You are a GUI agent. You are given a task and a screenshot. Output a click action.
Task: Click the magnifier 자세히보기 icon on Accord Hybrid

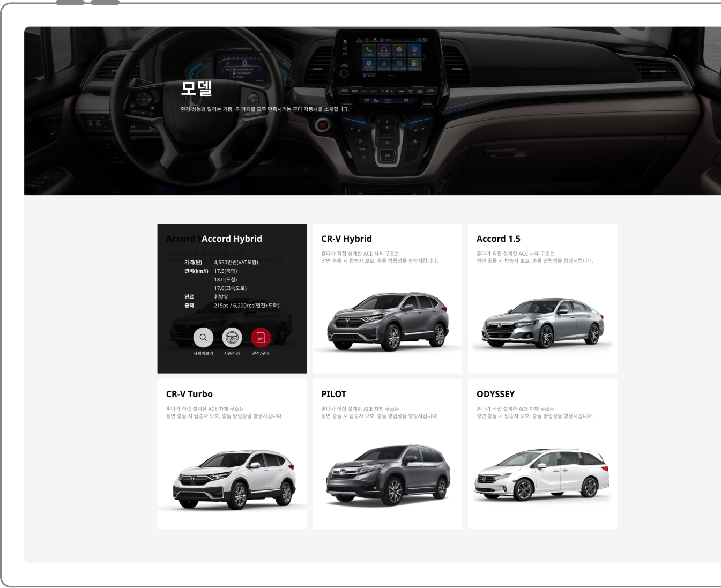203,337
